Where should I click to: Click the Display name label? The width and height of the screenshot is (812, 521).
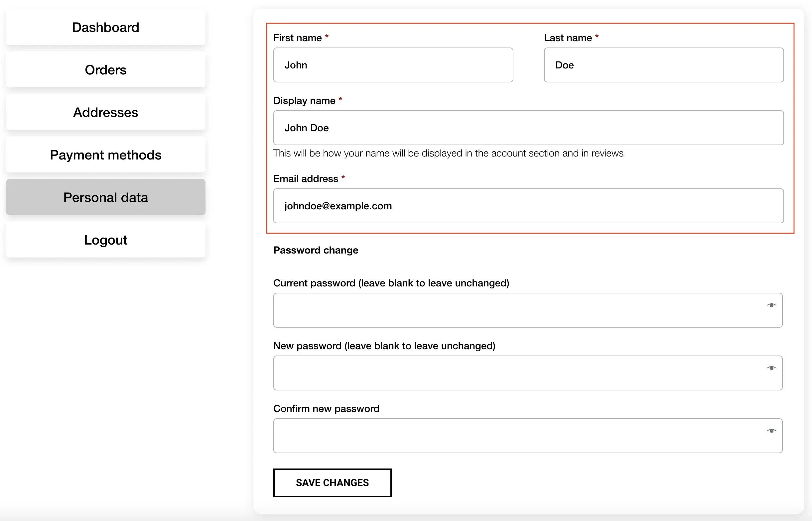coord(304,101)
